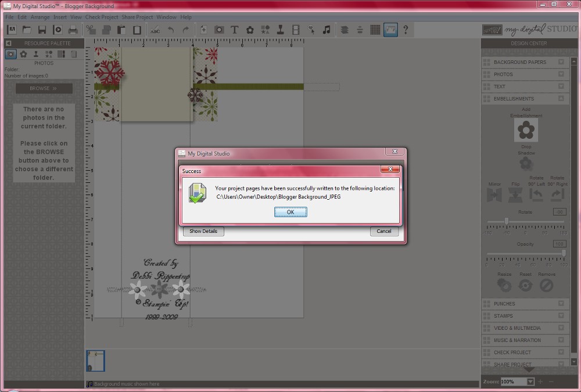Viewport: 581px width, 392px height.
Task: Click the open folder toolbar icon
Action: 27,30
